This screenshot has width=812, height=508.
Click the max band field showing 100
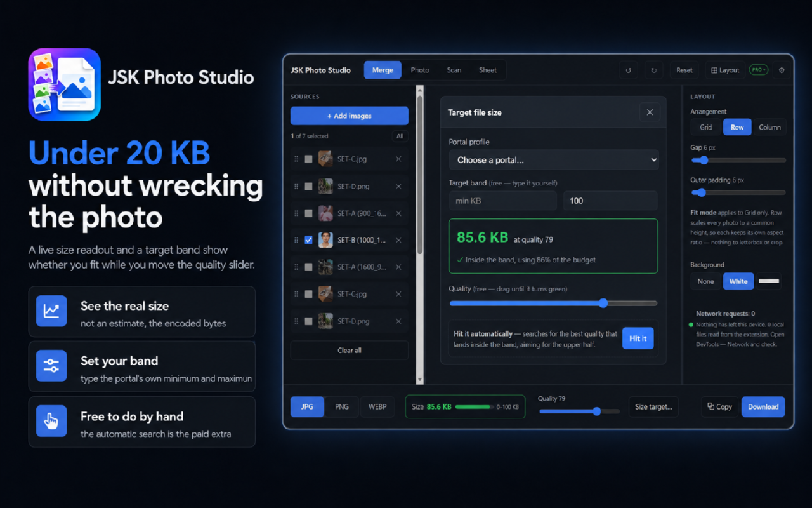610,201
